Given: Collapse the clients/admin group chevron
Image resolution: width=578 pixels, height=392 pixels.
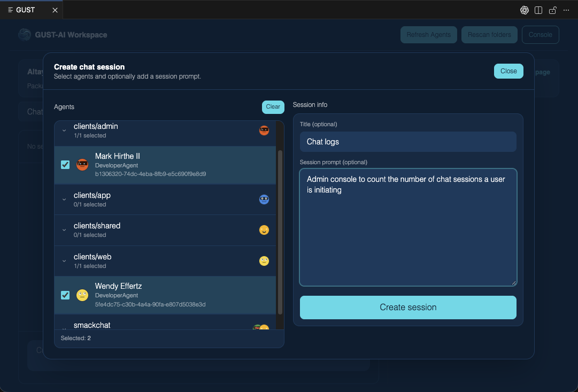Looking at the screenshot, I should click(x=64, y=130).
